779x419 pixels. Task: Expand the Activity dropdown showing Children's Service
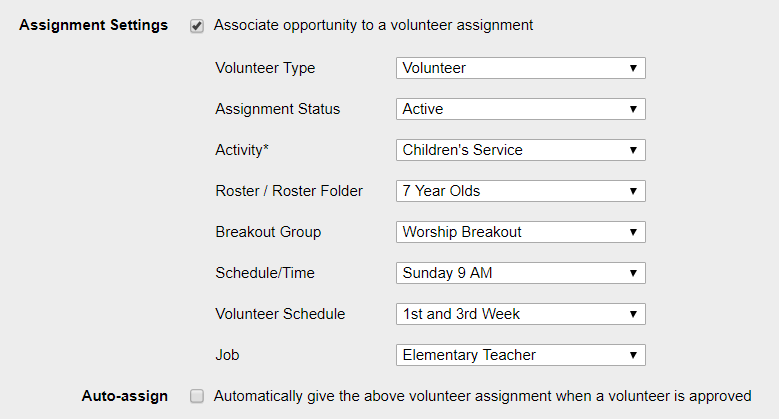(521, 150)
